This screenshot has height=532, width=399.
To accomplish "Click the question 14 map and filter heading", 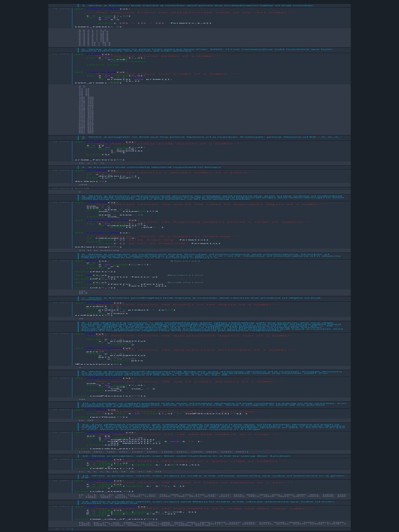I will click(x=208, y=502).
